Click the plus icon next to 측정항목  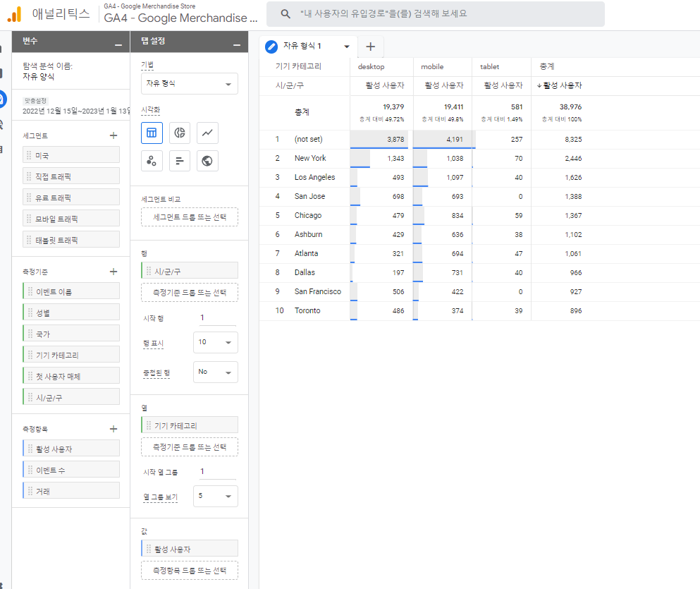[113, 428]
